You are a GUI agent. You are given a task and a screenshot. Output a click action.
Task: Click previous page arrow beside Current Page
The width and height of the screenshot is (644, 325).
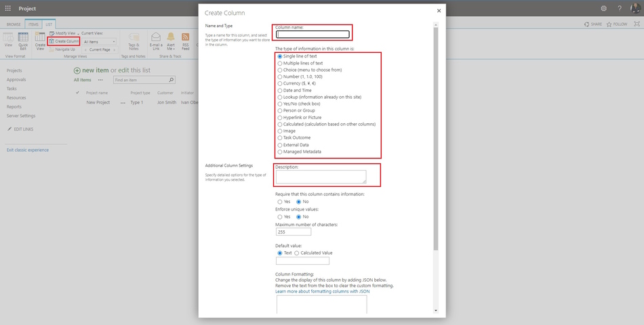[x=85, y=49]
